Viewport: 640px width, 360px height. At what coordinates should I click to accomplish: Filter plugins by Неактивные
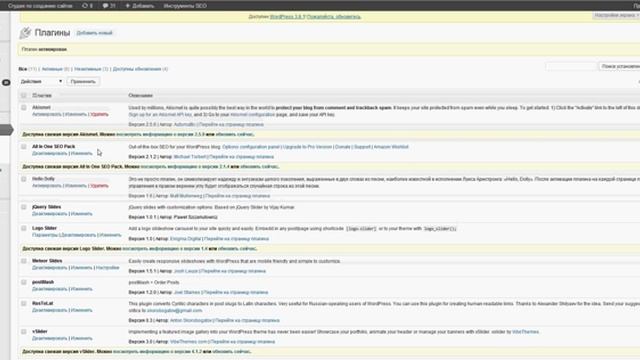[88, 69]
